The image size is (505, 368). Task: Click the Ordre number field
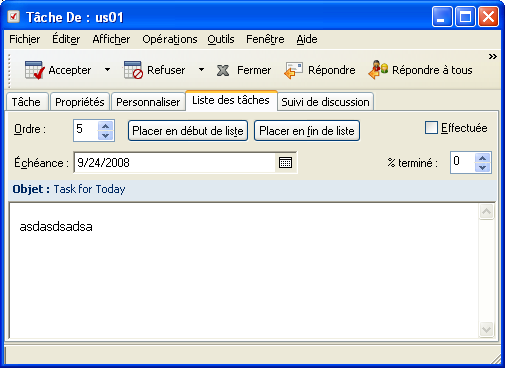click(86, 130)
